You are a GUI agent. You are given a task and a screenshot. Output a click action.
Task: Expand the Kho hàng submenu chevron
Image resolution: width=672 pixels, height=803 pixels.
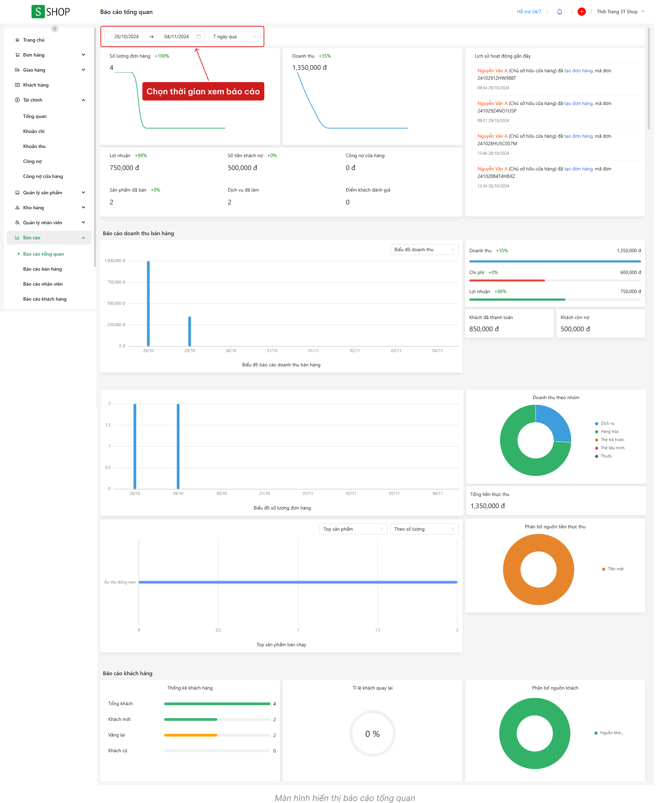coord(83,208)
